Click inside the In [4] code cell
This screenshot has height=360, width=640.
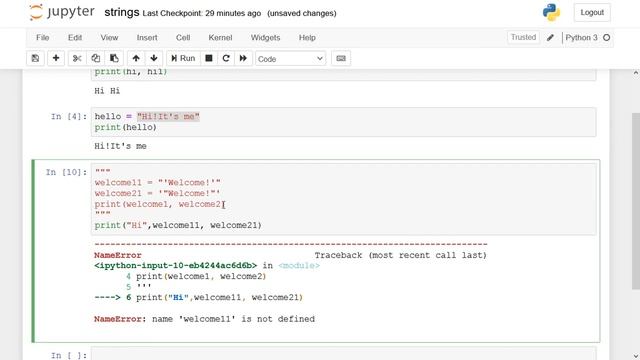[343, 122]
